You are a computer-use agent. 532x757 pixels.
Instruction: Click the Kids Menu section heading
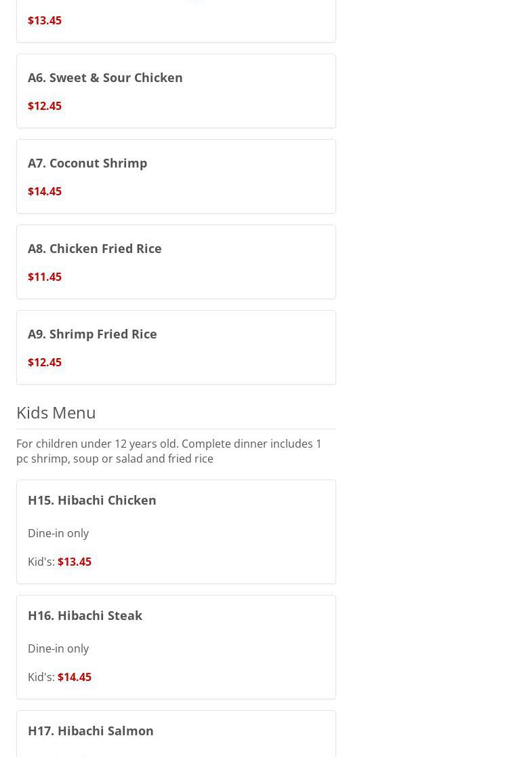pos(56,412)
